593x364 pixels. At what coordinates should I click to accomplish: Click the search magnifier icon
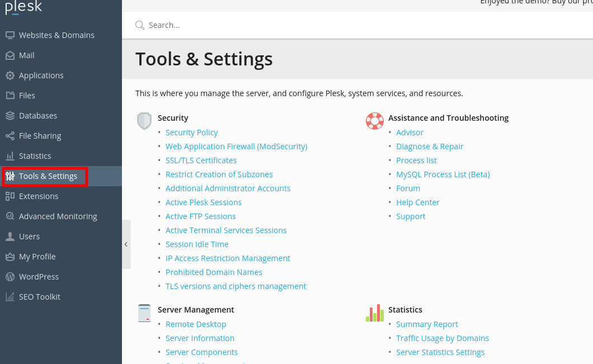[x=140, y=25]
